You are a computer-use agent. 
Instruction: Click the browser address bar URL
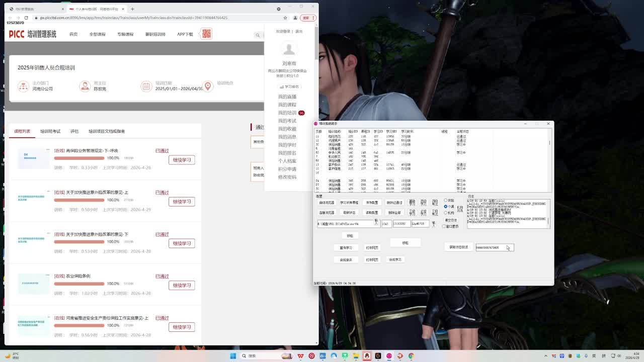tap(133, 18)
